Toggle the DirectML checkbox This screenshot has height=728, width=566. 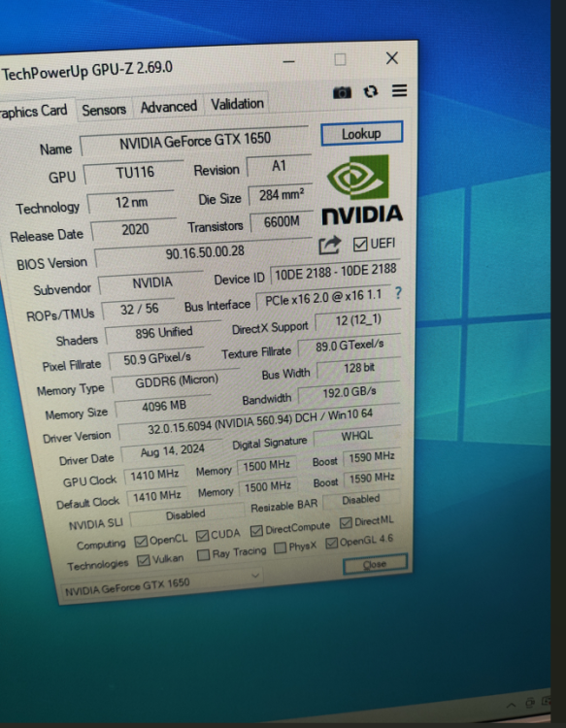(x=346, y=523)
